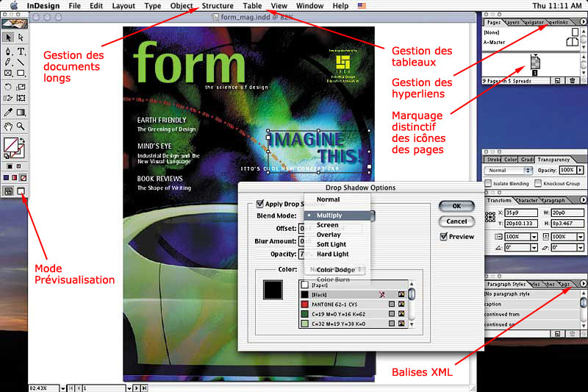Open Transparency blend mode Normal dropdown

tap(509, 171)
